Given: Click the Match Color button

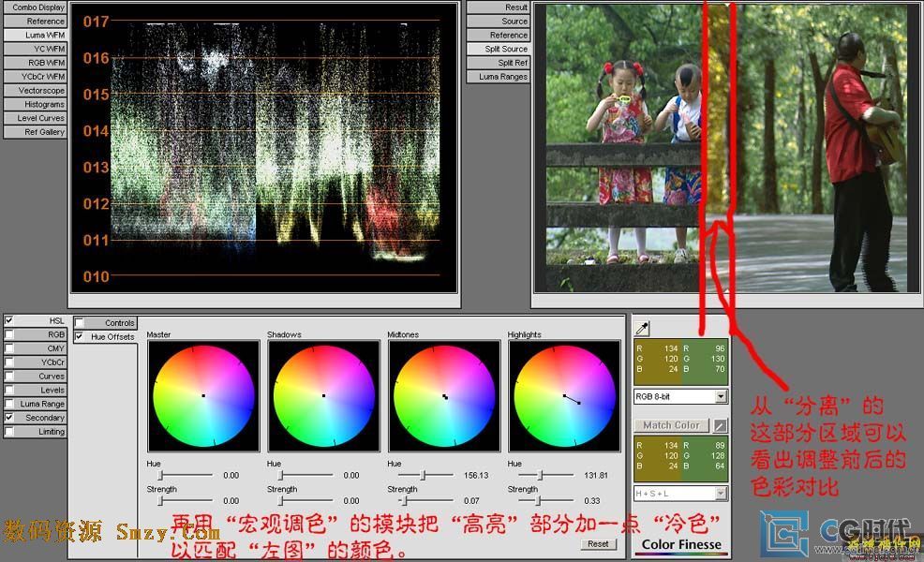Looking at the screenshot, I should pos(672,425).
